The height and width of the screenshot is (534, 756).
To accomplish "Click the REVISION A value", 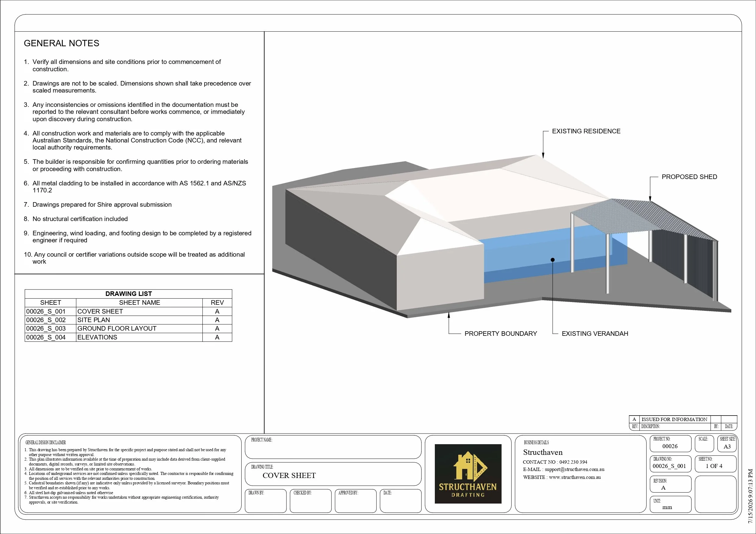I will pyautogui.click(x=663, y=488).
